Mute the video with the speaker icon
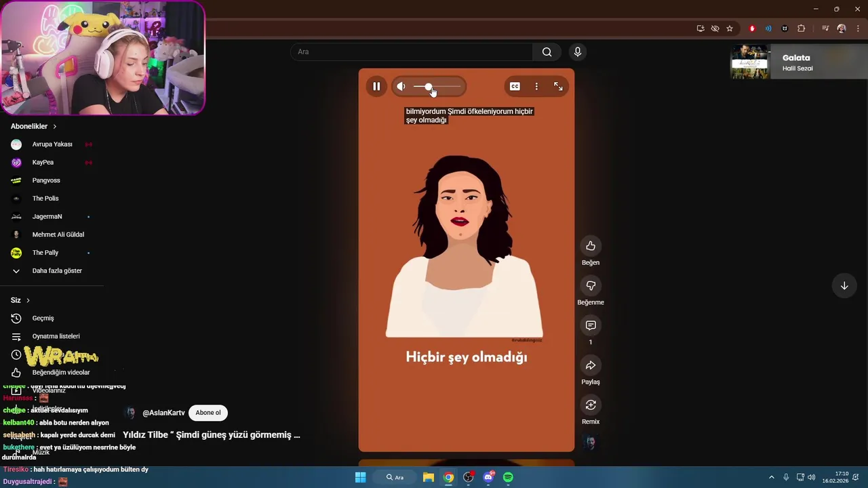The width and height of the screenshot is (868, 488). point(401,86)
